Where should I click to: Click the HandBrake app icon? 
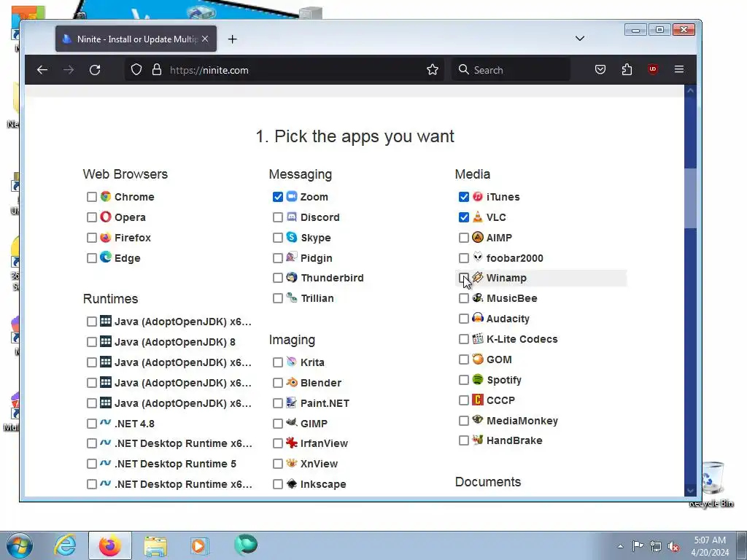click(477, 440)
